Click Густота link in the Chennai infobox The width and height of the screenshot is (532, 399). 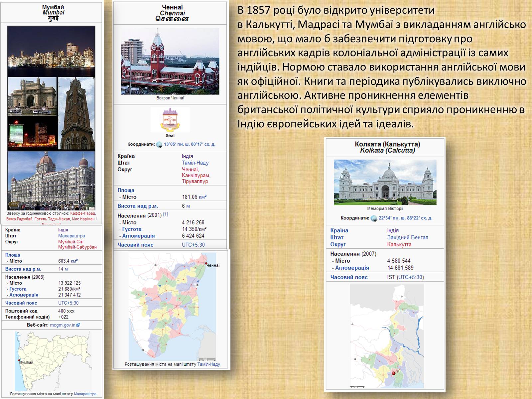point(132,229)
